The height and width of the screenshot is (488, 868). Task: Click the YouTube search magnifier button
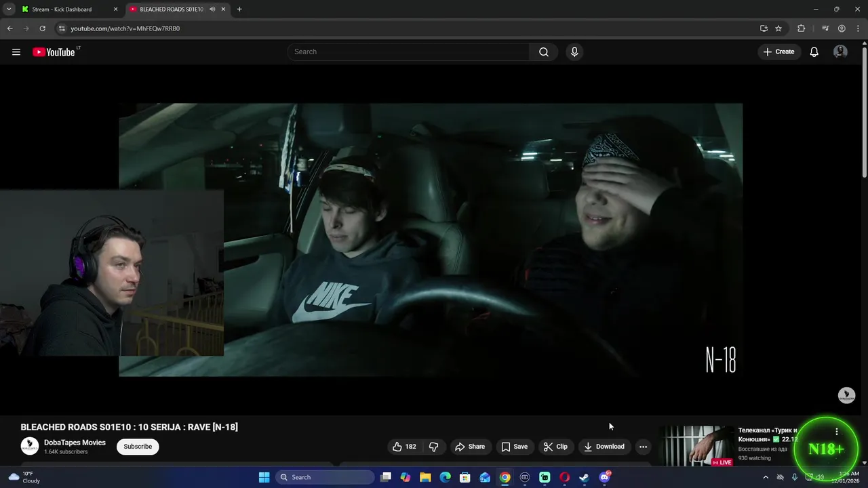pos(544,52)
